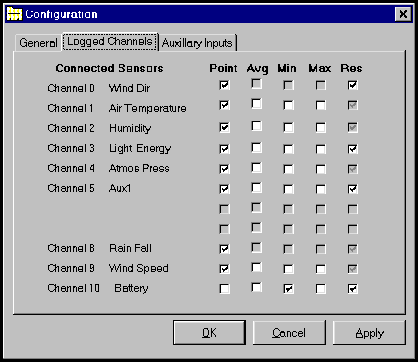The height and width of the screenshot is (362, 418).
Task: Click the Cancel button
Action: (289, 333)
